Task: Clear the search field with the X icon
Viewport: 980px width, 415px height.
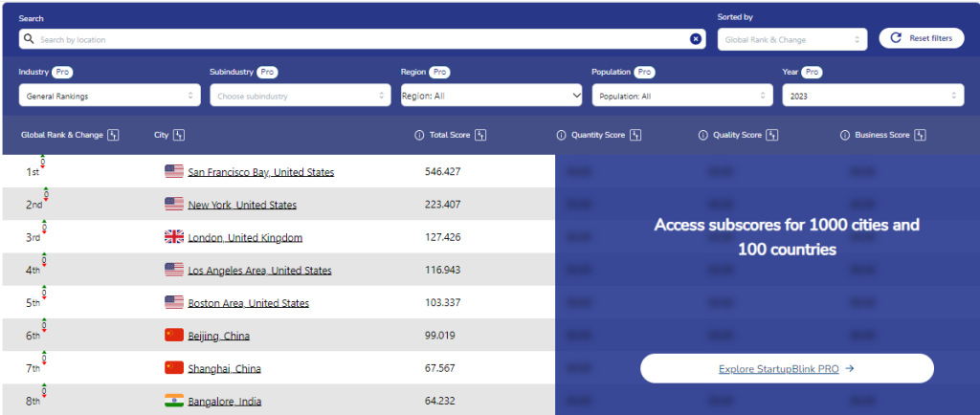Action: (696, 39)
